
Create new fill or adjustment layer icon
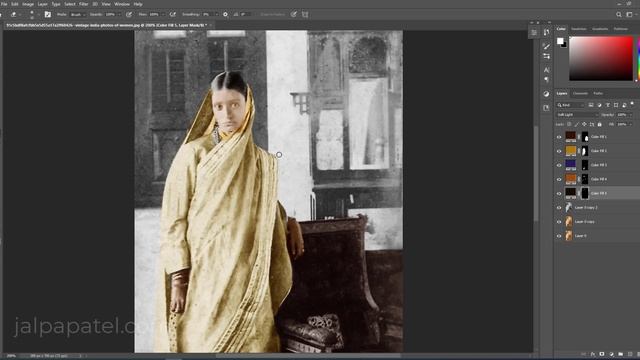[x=611, y=354]
